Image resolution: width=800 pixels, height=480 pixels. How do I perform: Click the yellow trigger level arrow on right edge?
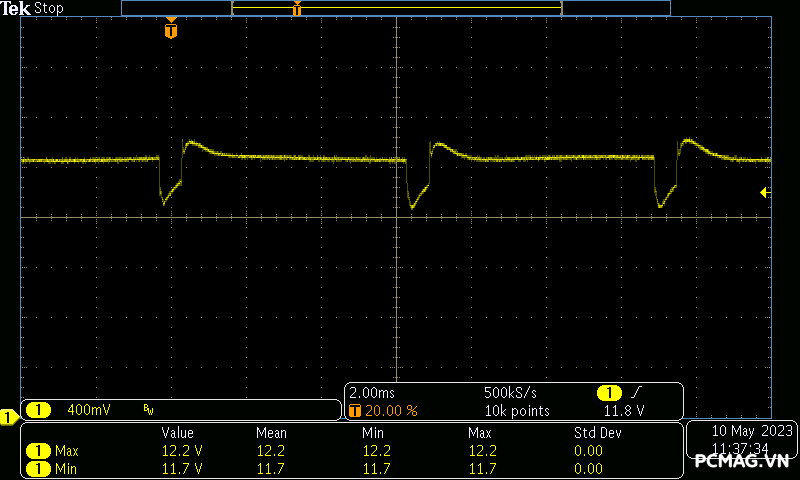[765, 192]
